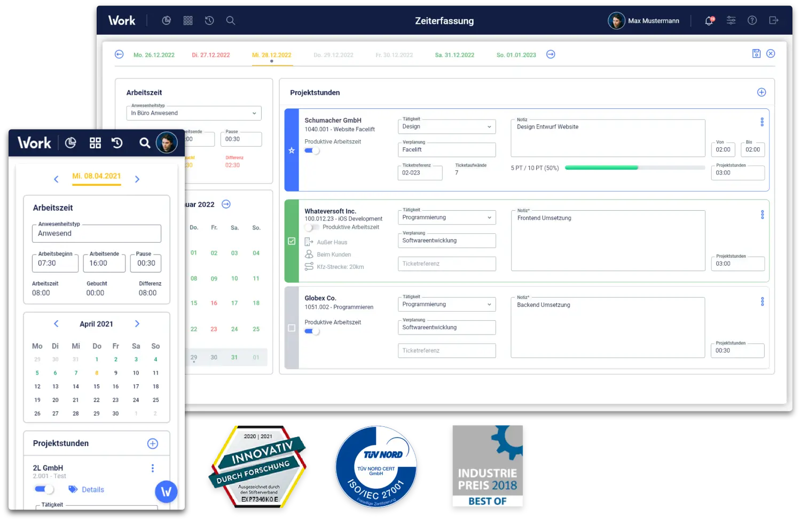The width and height of the screenshot is (801, 532).
Task: Select day 31 in desktop calendar
Action: pyautogui.click(x=234, y=358)
